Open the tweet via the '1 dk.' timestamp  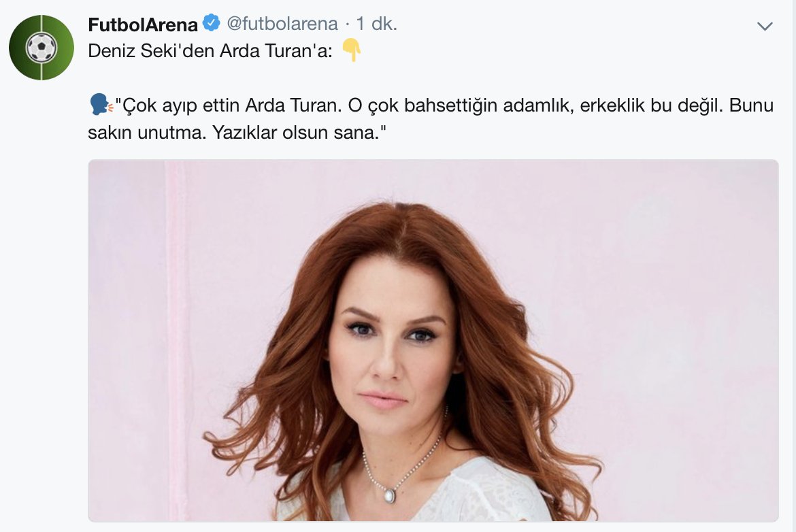coord(376,23)
